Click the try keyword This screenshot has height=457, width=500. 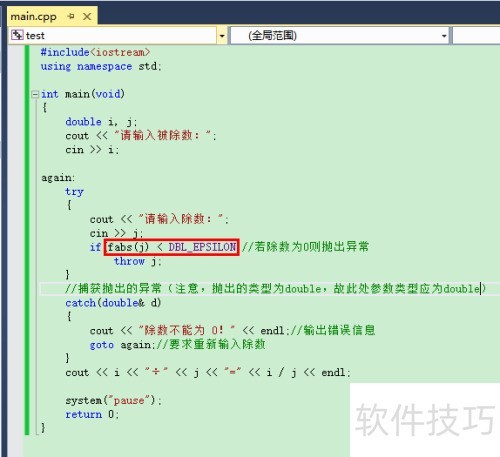(x=74, y=192)
